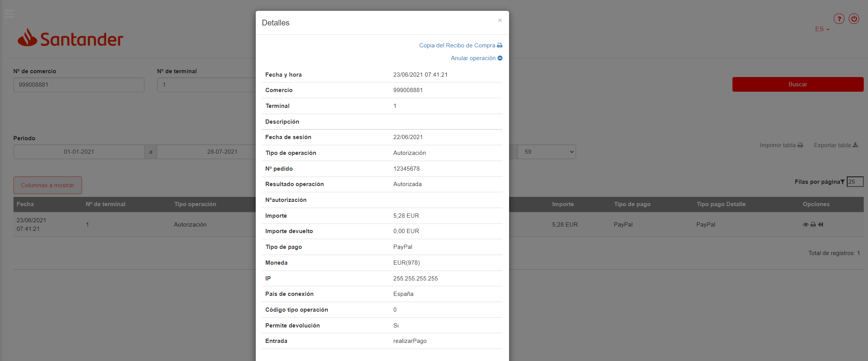Click the double-arrow refund icon in Opciones

[821, 225]
